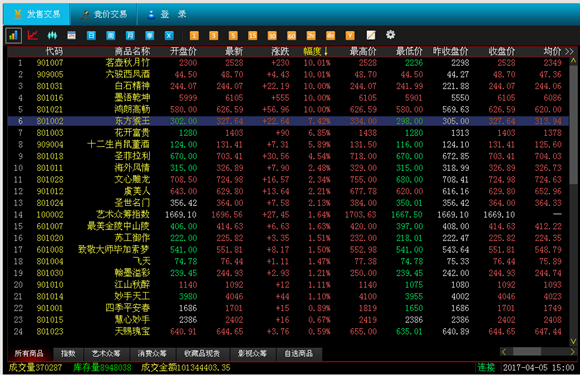Viewport: 582px width, 377px height.
Task: Choose the 1-minute orange interval icon
Action: click(x=194, y=36)
